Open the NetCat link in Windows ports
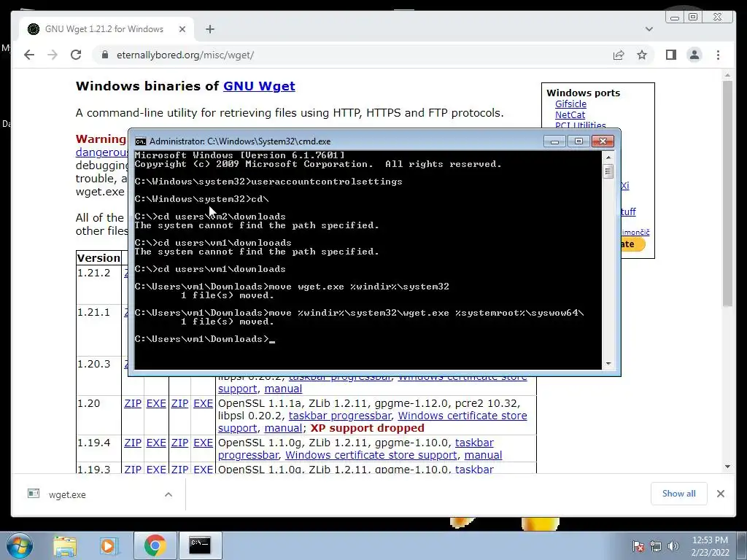The image size is (747, 560). (570, 114)
